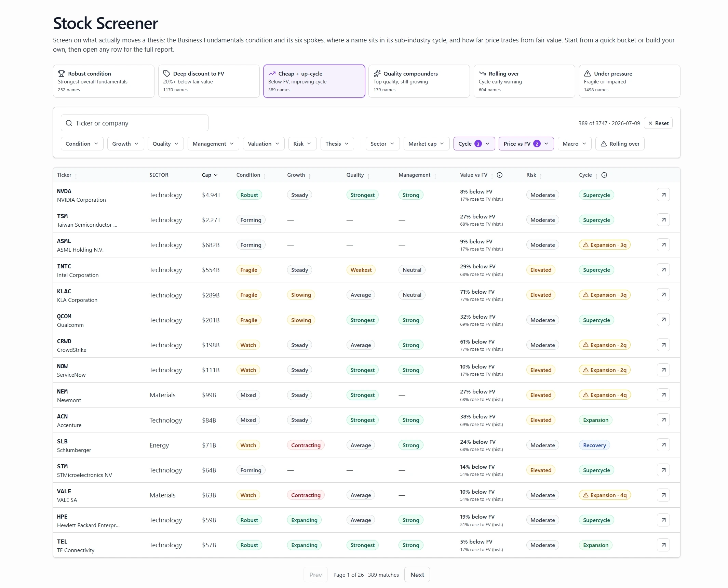Open the TEL row report arrow

663,545
